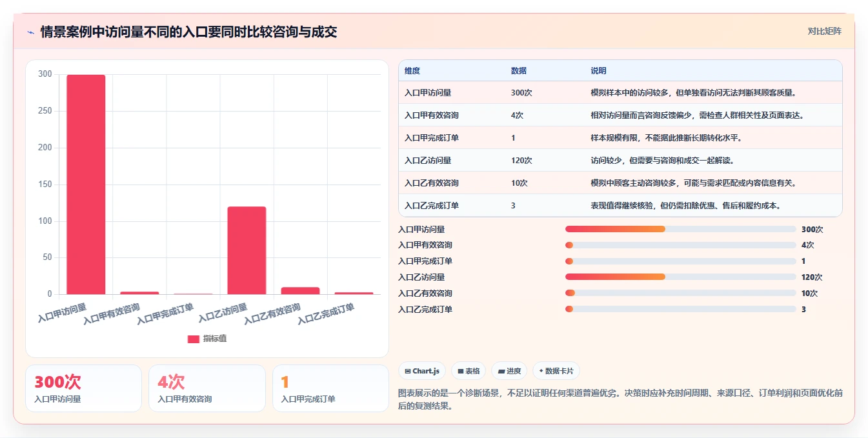Click the description starting with 相对访问量而言

click(698, 115)
